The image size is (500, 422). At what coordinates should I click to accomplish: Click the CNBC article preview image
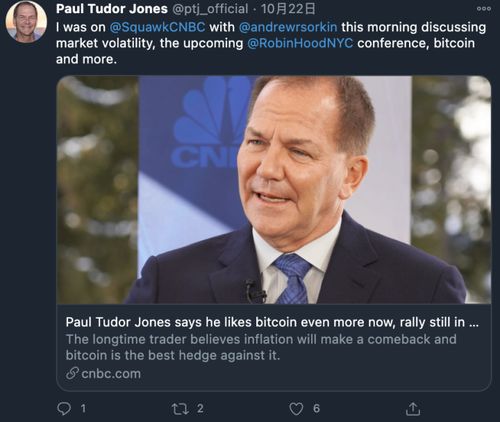274,190
